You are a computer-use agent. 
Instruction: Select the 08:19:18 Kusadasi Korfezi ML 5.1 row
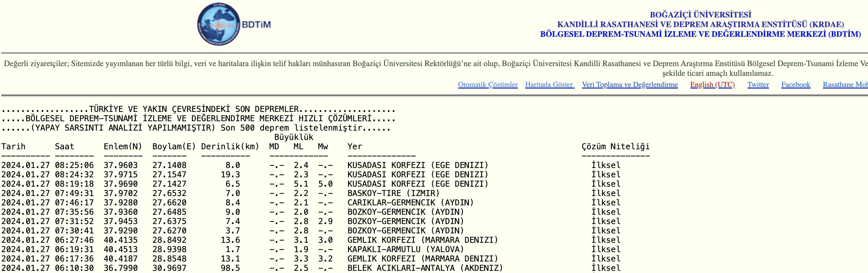pyautogui.click(x=244, y=184)
